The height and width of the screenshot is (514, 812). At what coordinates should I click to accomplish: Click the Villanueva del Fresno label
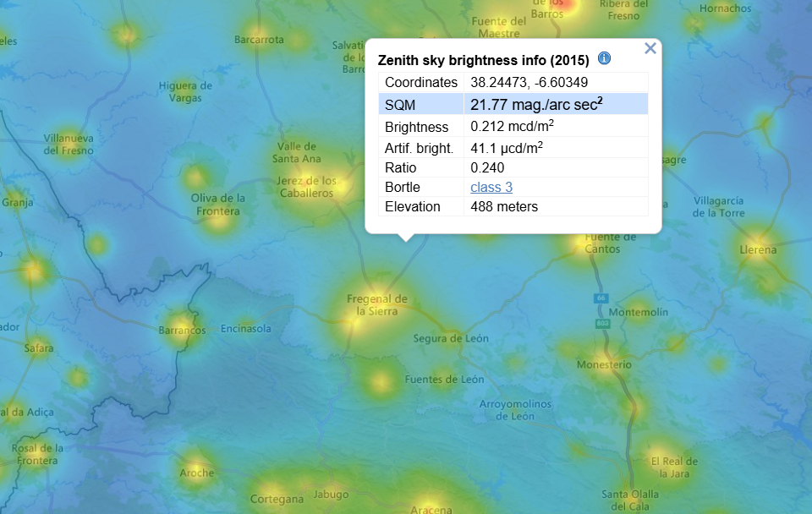tap(69, 145)
